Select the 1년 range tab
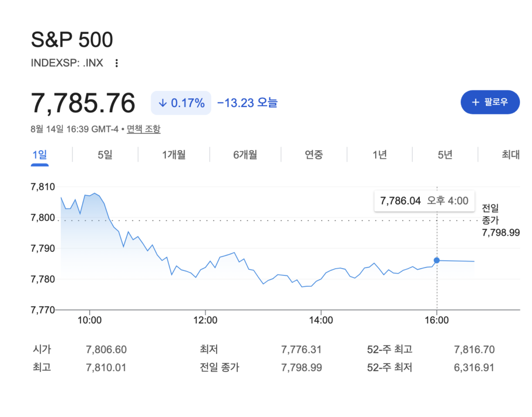Image resolution: width=532 pixels, height=417 pixels. point(380,155)
